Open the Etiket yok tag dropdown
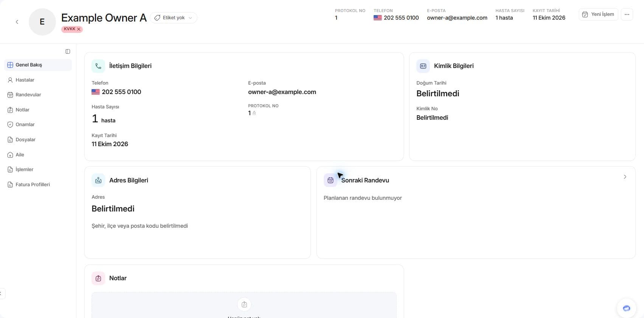 [174, 18]
